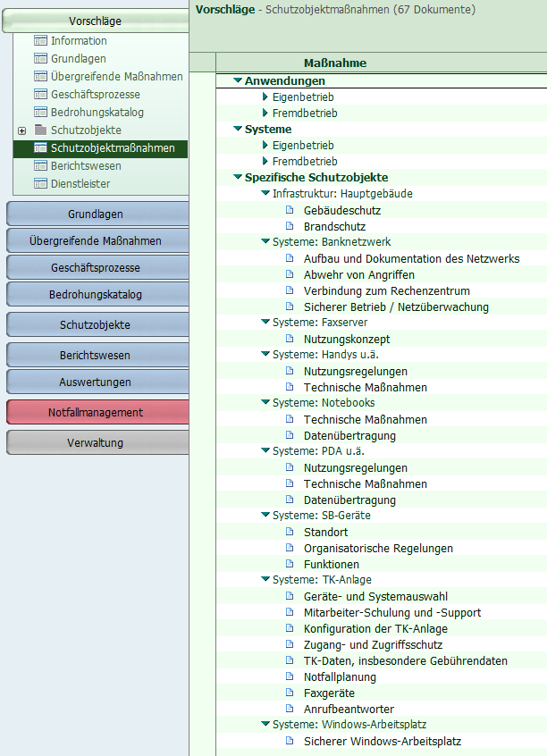Click document icon beside Funktionen

click(x=290, y=564)
